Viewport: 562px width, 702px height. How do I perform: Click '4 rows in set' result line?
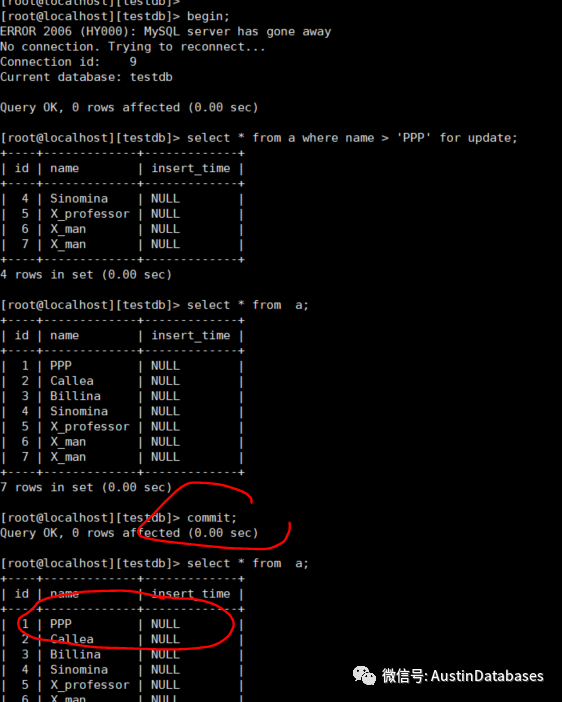tap(86, 274)
